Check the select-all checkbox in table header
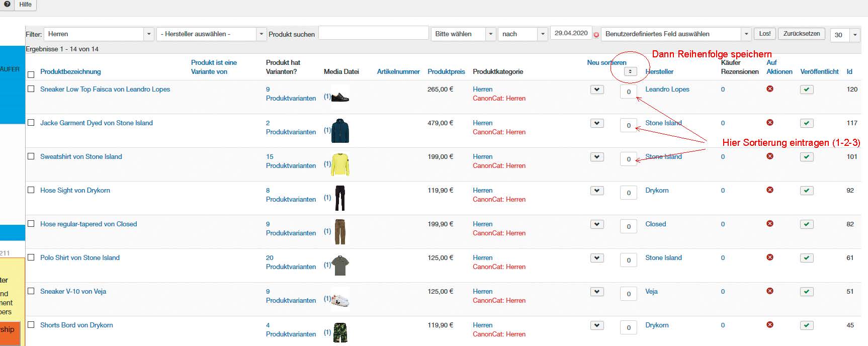The image size is (868, 346). (31, 74)
